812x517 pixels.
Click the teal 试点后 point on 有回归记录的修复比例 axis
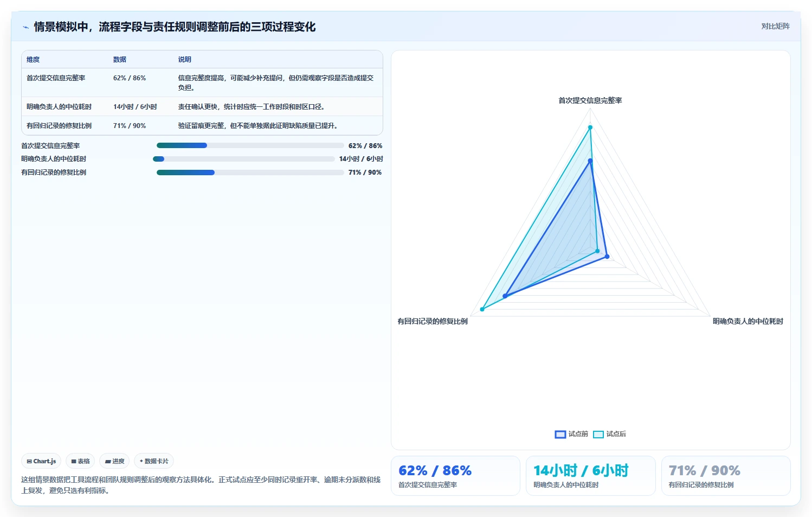click(482, 309)
